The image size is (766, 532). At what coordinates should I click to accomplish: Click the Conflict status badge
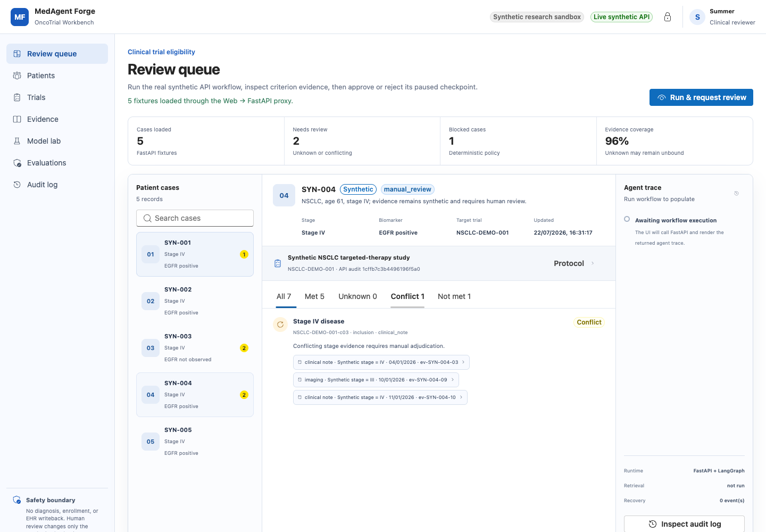(x=589, y=322)
